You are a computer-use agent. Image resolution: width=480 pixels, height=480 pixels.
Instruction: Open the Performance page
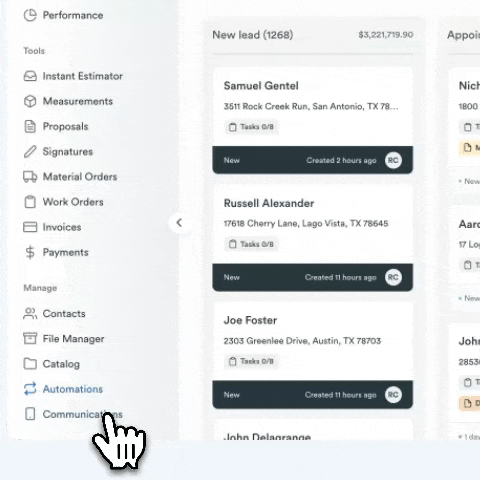click(x=73, y=15)
